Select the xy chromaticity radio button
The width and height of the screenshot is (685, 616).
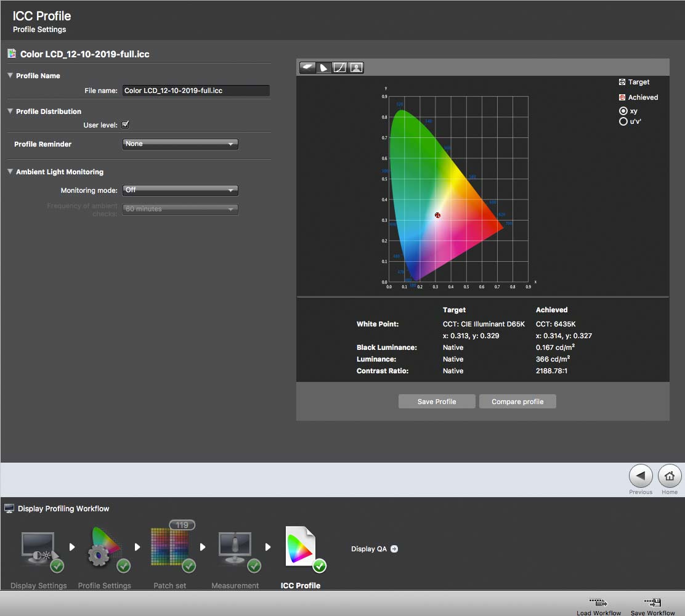point(623,111)
